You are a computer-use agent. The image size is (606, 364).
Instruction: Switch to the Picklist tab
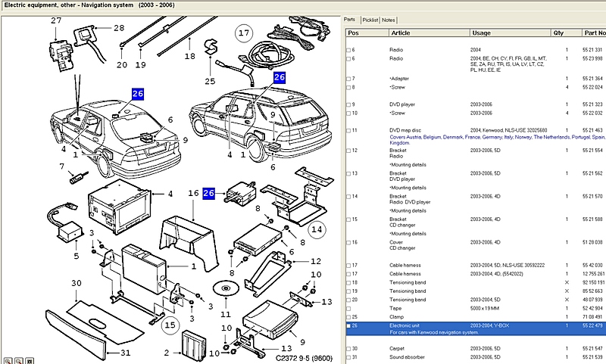(x=370, y=20)
